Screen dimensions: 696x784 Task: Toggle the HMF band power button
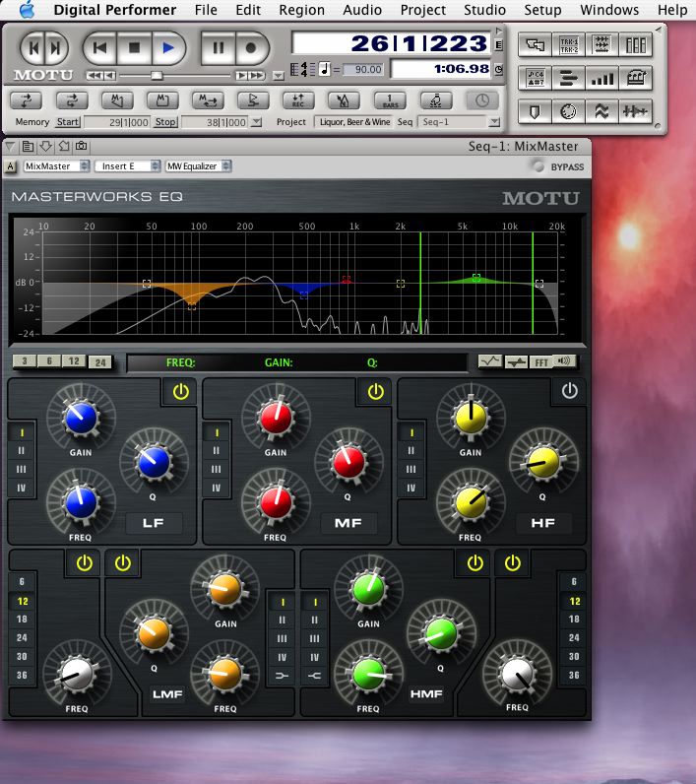(x=475, y=563)
